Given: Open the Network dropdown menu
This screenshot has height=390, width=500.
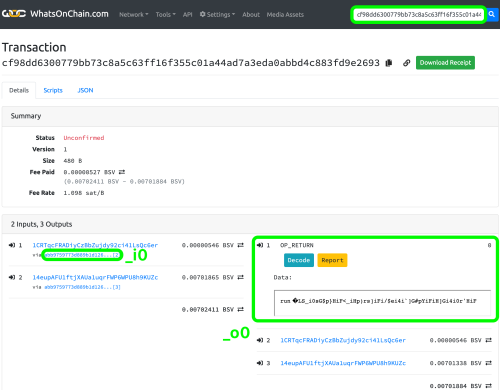Looking at the screenshot, I should (134, 15).
